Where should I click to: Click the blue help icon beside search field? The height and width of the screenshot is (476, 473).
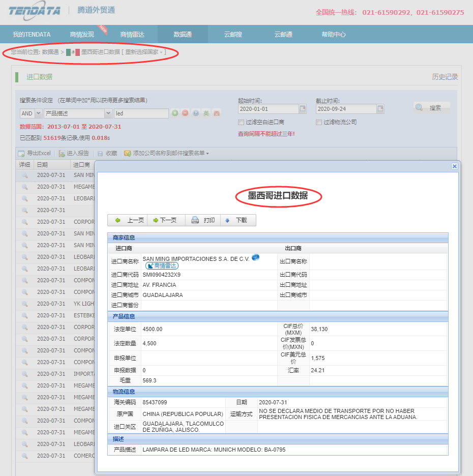[195, 113]
